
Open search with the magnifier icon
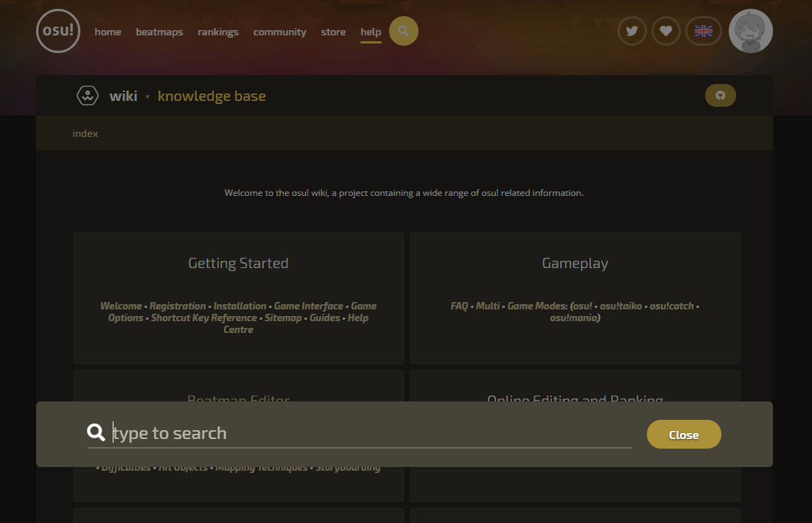[x=403, y=31]
